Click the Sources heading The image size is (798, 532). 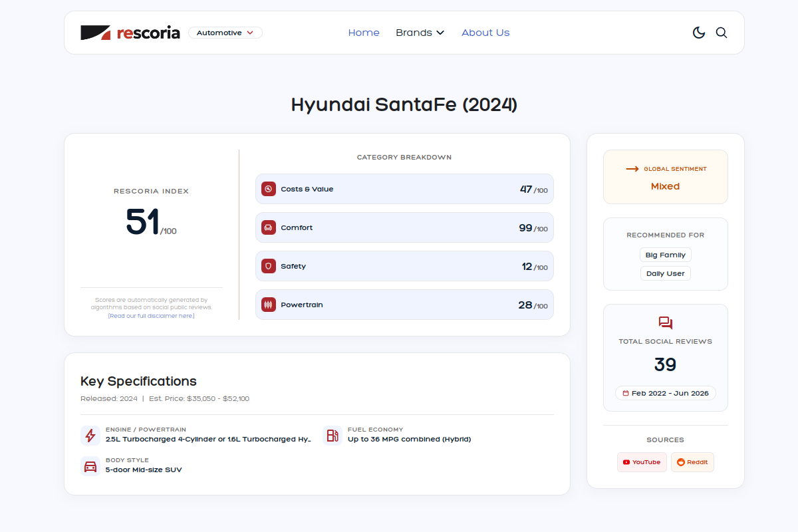point(666,440)
